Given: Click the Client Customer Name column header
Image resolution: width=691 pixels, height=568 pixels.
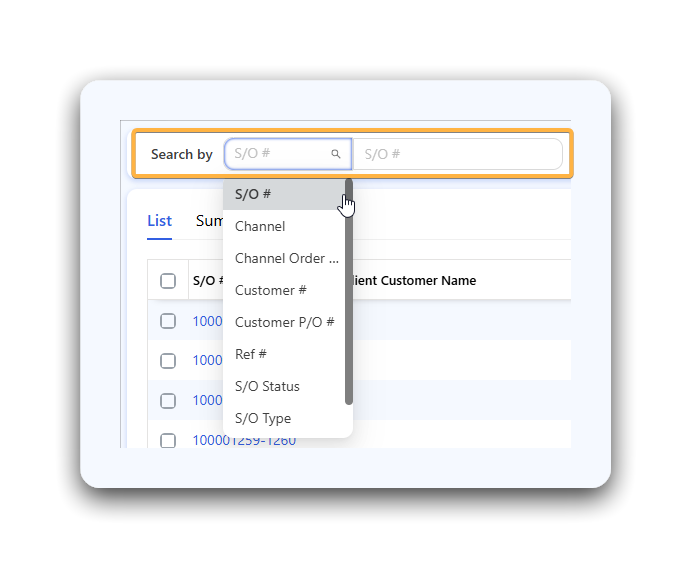Looking at the screenshot, I should click(416, 281).
